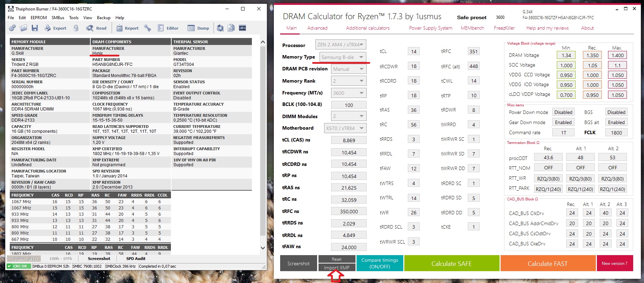Click the Screenshot button in DRAM Calculator
The height and width of the screenshot is (283, 644).
click(298, 263)
